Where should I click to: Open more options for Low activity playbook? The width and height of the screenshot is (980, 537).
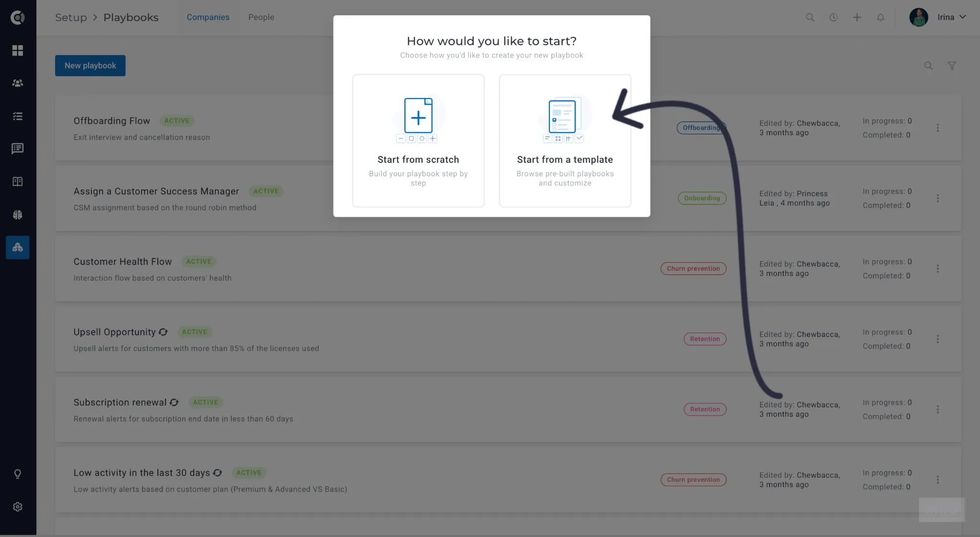[x=938, y=480]
